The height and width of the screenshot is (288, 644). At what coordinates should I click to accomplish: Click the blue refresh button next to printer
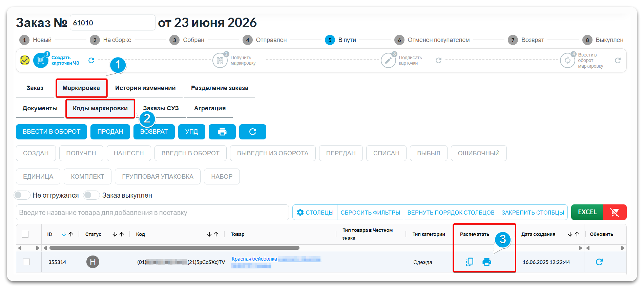tap(253, 132)
